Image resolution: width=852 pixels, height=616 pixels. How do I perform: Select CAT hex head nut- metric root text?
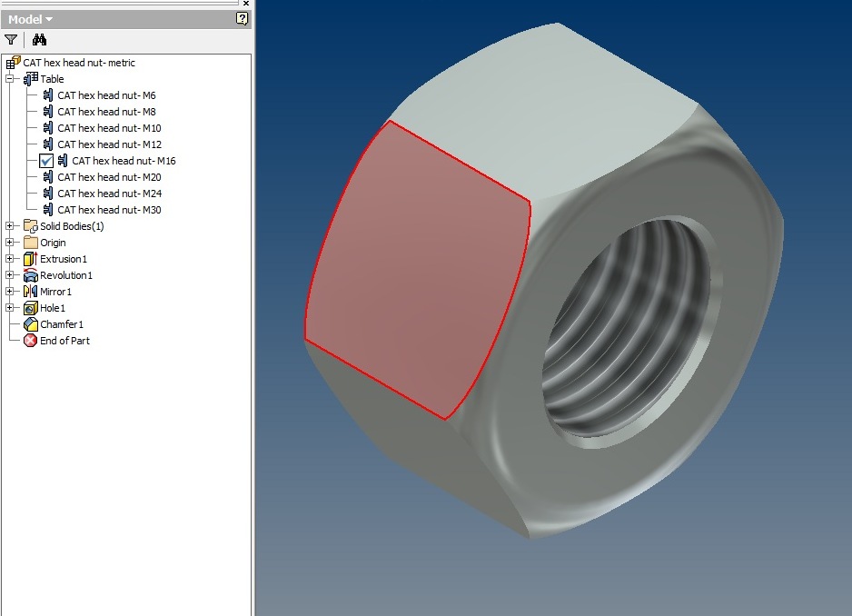pyautogui.click(x=79, y=63)
